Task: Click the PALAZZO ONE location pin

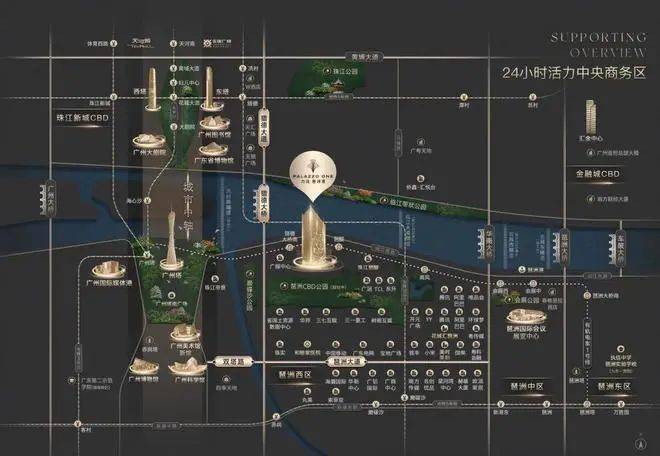Action: (x=313, y=174)
